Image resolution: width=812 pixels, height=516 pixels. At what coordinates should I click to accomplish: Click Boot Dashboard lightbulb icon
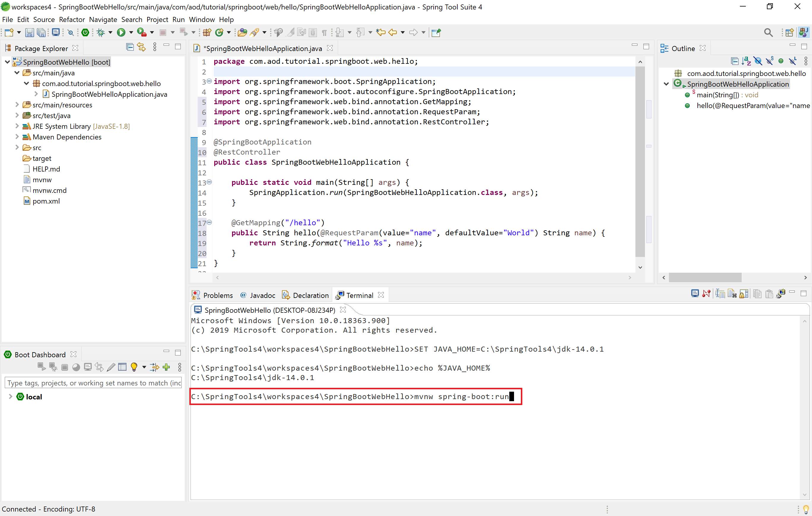coord(134,367)
